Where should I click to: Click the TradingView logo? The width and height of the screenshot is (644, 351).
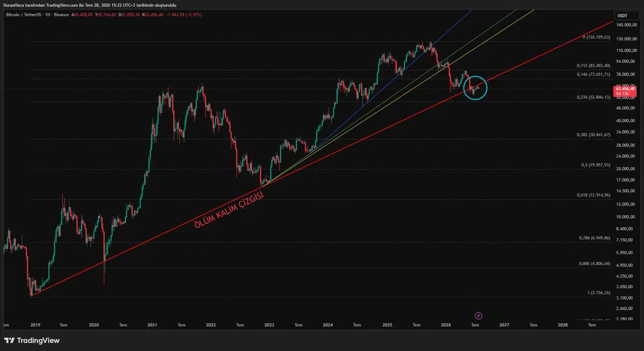[32, 340]
